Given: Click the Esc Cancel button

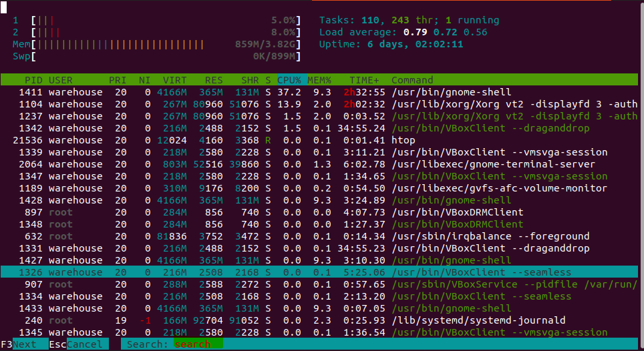Looking at the screenshot, I should [79, 344].
